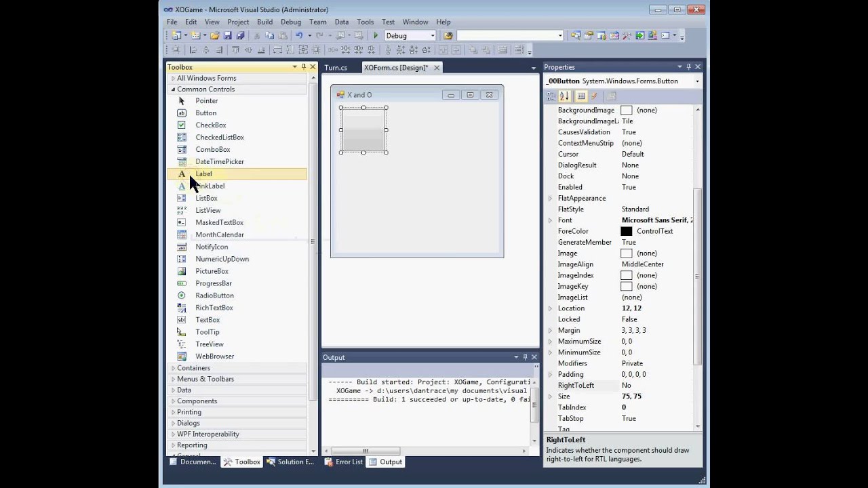Open the object selector dropdown in Properties

coord(697,81)
